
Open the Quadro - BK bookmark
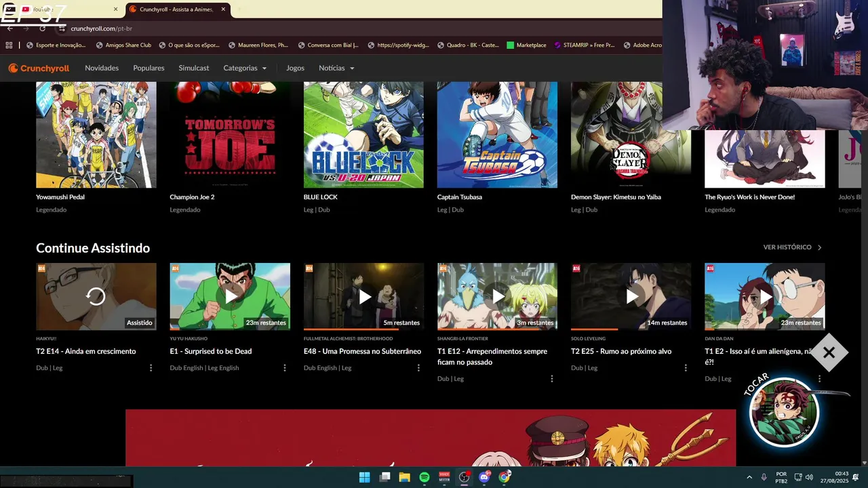pos(467,45)
